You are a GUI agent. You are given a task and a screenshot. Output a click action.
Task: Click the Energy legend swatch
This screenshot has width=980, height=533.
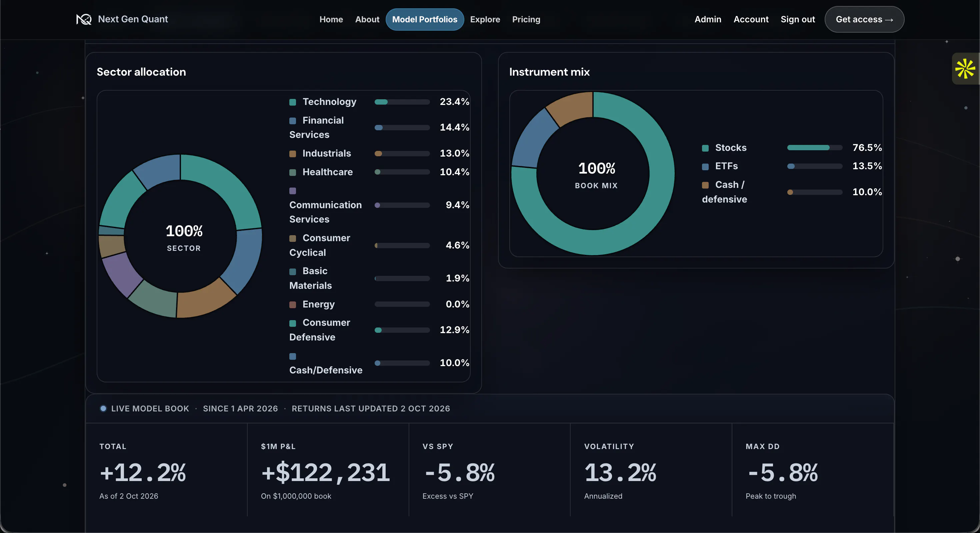(x=293, y=304)
